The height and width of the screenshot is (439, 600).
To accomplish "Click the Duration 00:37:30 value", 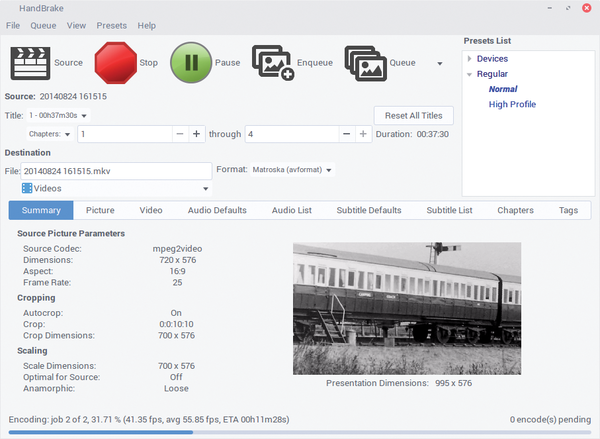I will (432, 134).
